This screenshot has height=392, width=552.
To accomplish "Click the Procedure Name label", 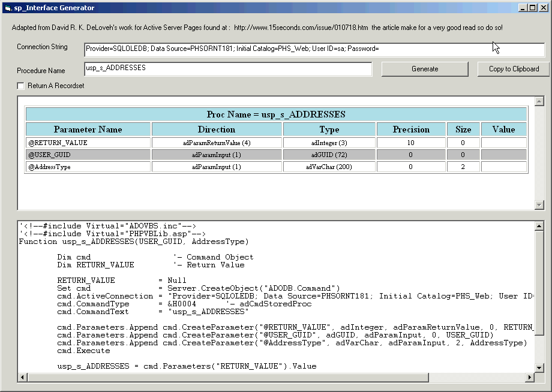I will point(41,71).
